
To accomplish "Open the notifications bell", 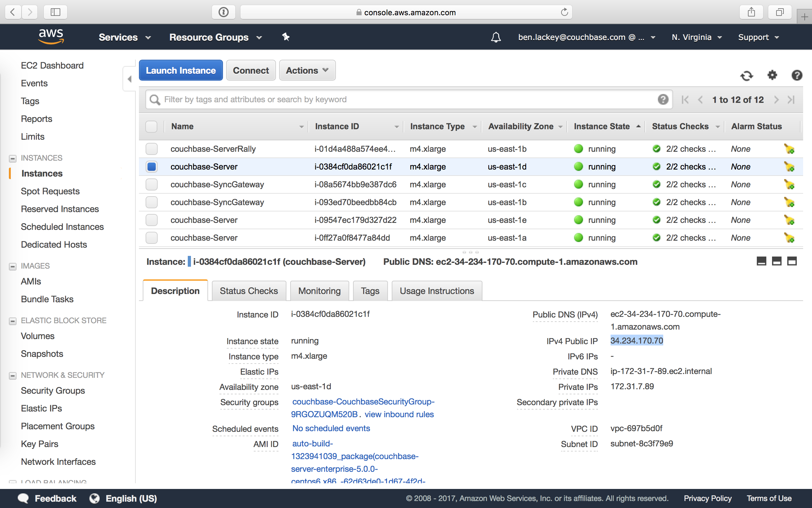I will pos(496,37).
